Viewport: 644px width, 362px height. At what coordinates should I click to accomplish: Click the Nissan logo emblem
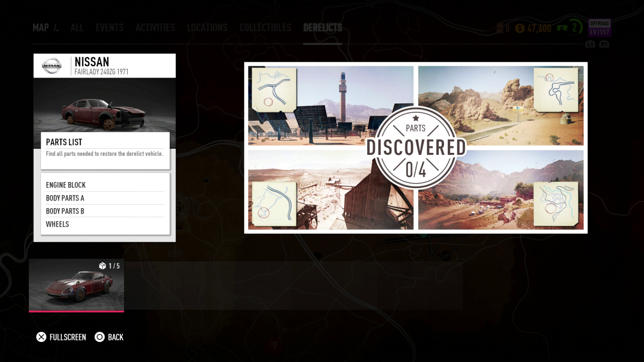(51, 66)
